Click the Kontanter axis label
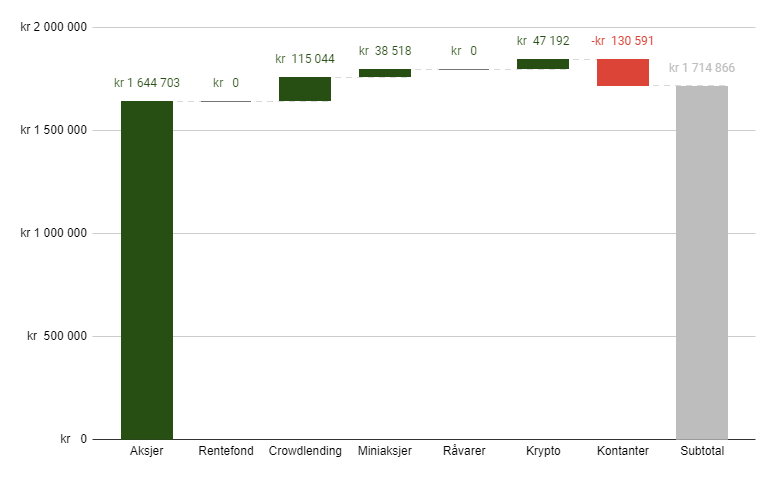The width and height of the screenshot is (778, 480). tap(623, 451)
